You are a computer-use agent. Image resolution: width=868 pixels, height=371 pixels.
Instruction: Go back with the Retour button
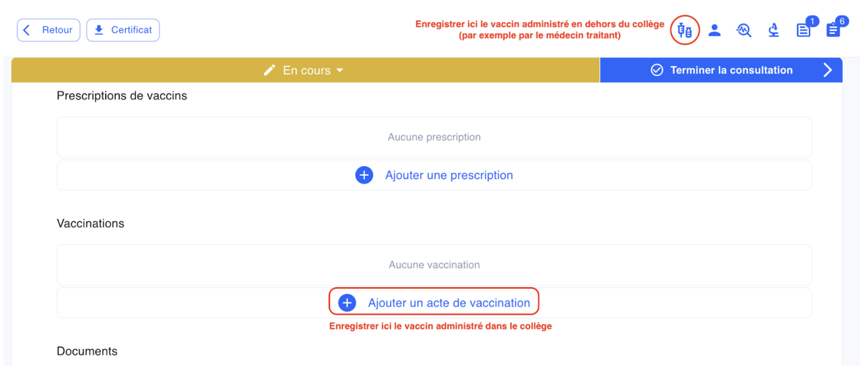coord(49,30)
